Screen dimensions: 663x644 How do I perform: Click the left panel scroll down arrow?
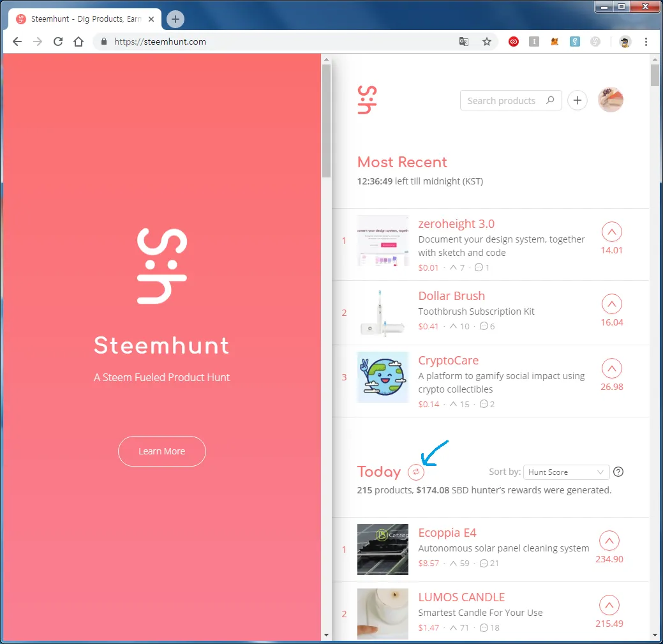[x=326, y=634]
